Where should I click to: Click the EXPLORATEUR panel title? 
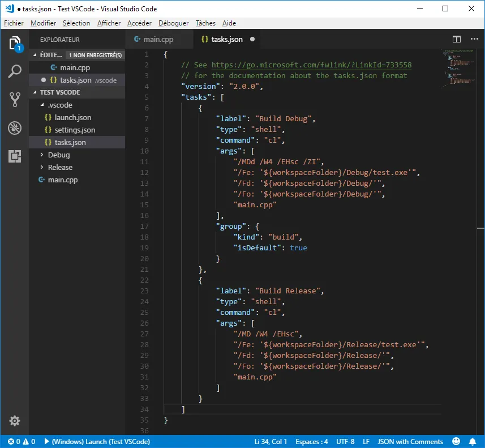59,40
